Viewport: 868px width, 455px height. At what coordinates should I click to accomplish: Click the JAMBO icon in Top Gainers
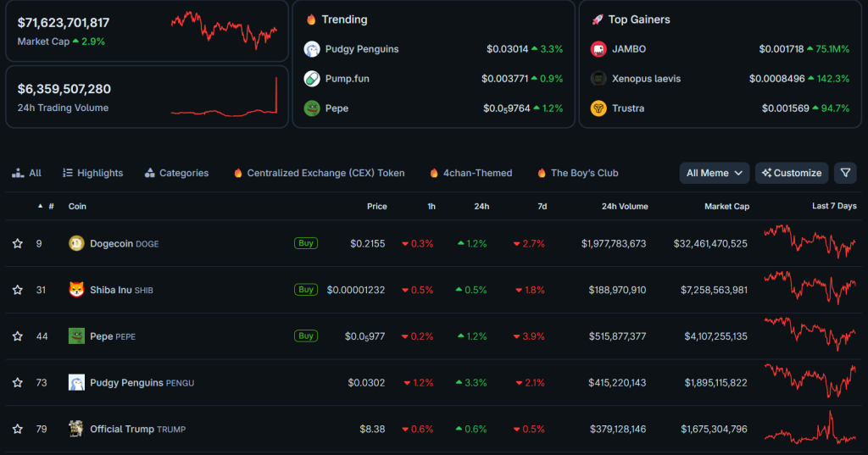click(598, 49)
